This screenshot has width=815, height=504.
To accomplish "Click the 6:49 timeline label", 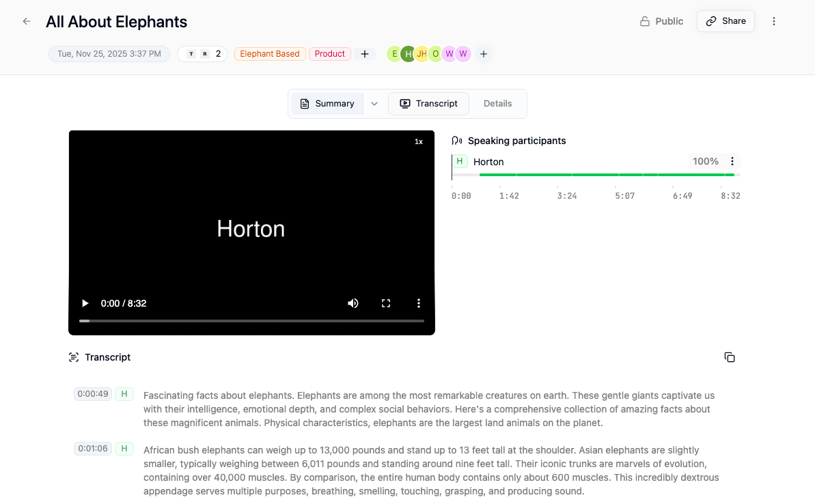I will 682,196.
